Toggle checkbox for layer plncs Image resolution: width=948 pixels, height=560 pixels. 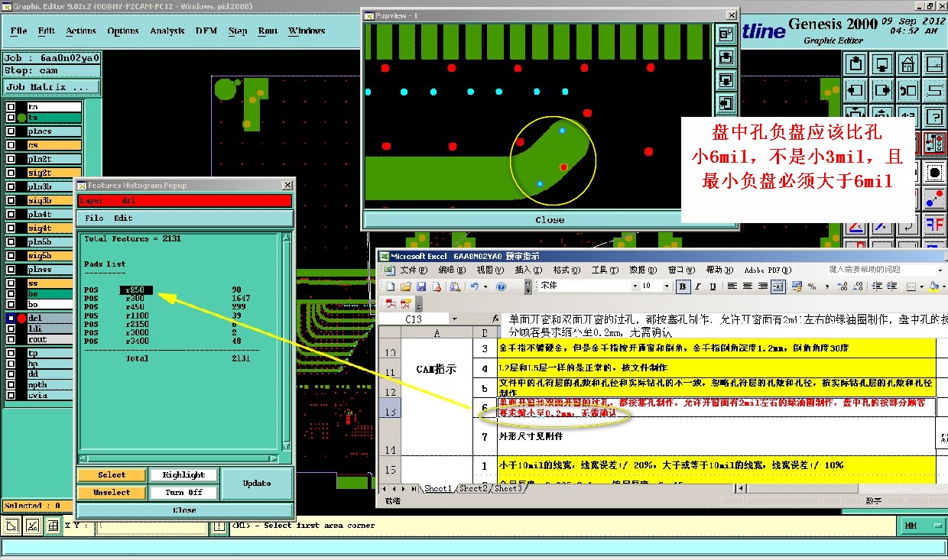tap(11, 131)
